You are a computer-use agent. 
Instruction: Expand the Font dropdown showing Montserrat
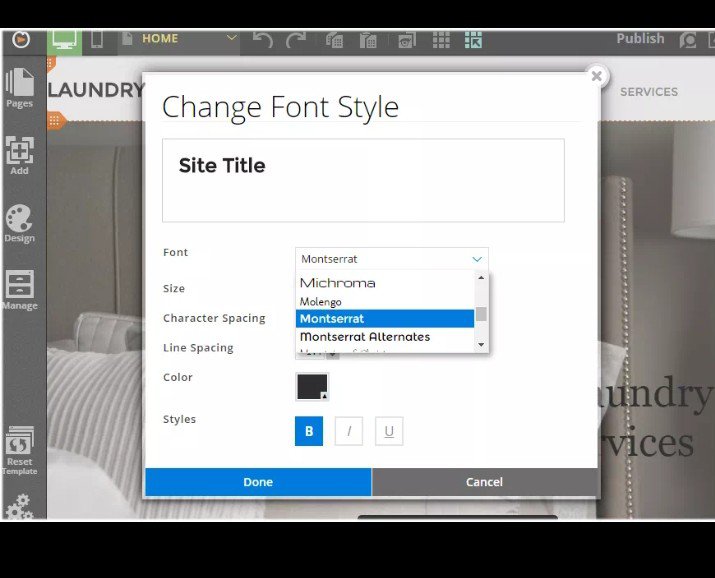[x=391, y=259]
